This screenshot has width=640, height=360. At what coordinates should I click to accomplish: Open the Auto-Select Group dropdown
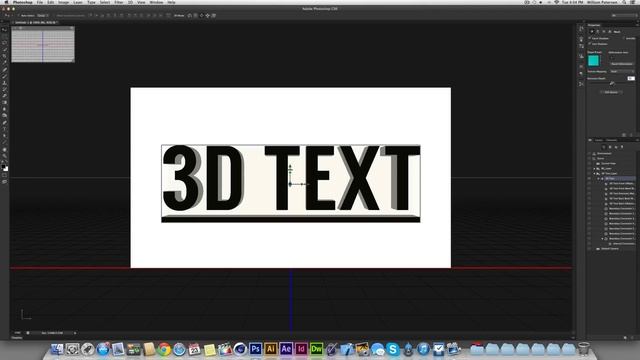[42, 16]
